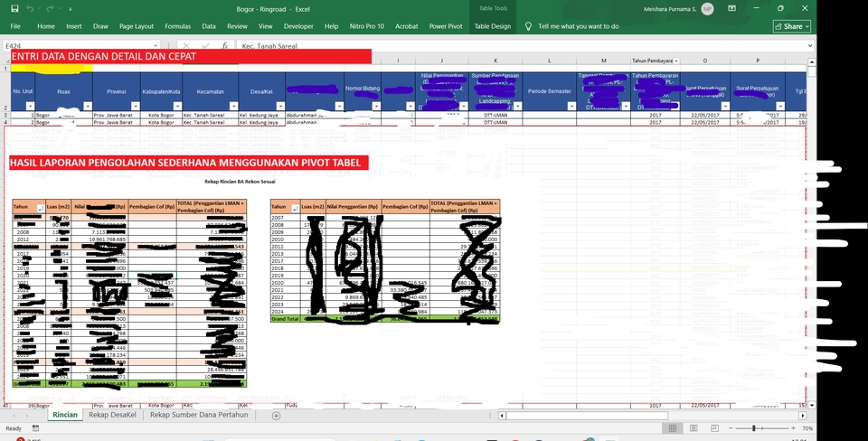Click the Insert Function fx icon

225,45
